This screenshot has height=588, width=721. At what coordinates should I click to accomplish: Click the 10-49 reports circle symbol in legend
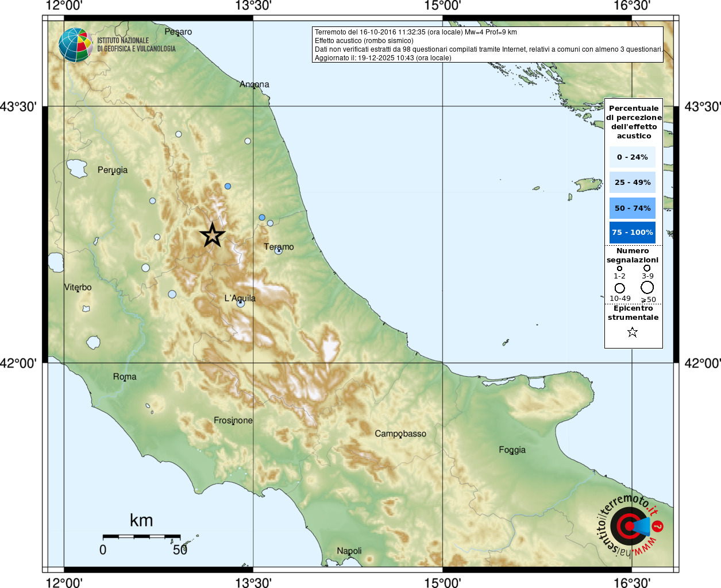(x=620, y=288)
